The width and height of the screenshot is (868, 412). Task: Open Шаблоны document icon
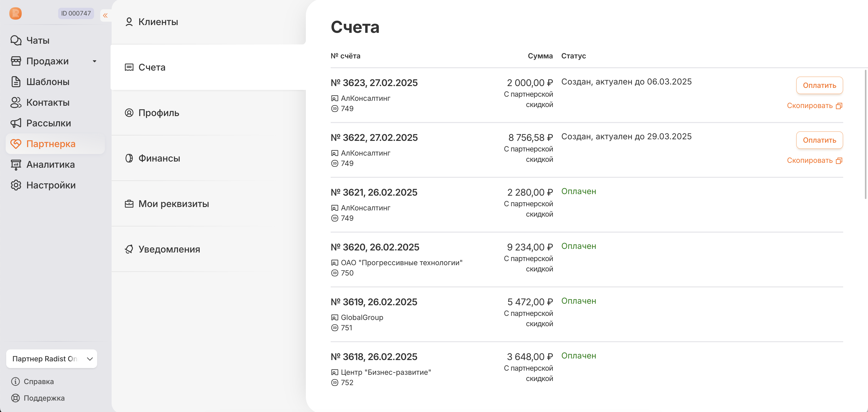16,82
